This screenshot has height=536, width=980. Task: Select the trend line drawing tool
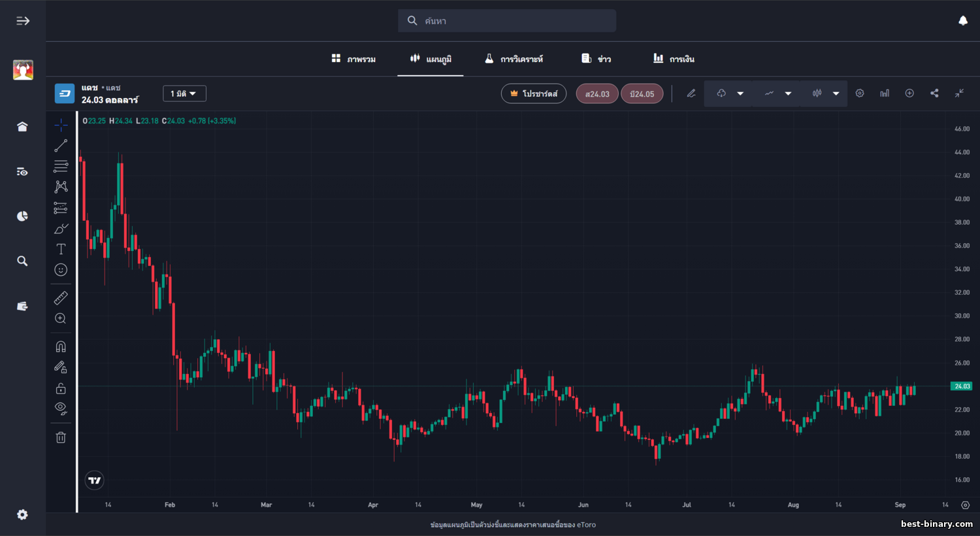[61, 146]
